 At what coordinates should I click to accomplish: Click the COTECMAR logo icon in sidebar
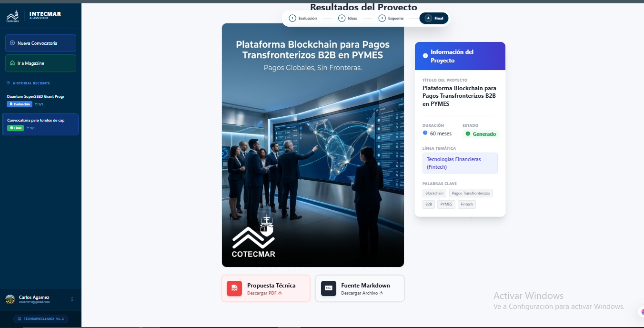(13, 15)
